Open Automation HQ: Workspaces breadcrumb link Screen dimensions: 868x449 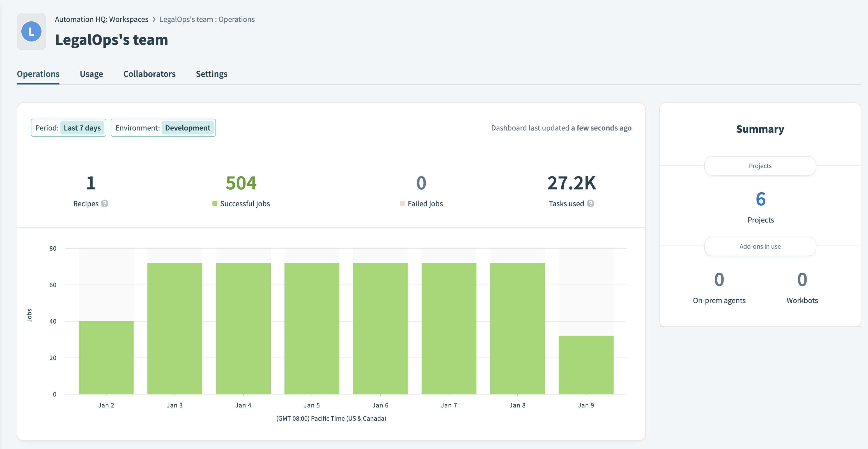point(102,20)
